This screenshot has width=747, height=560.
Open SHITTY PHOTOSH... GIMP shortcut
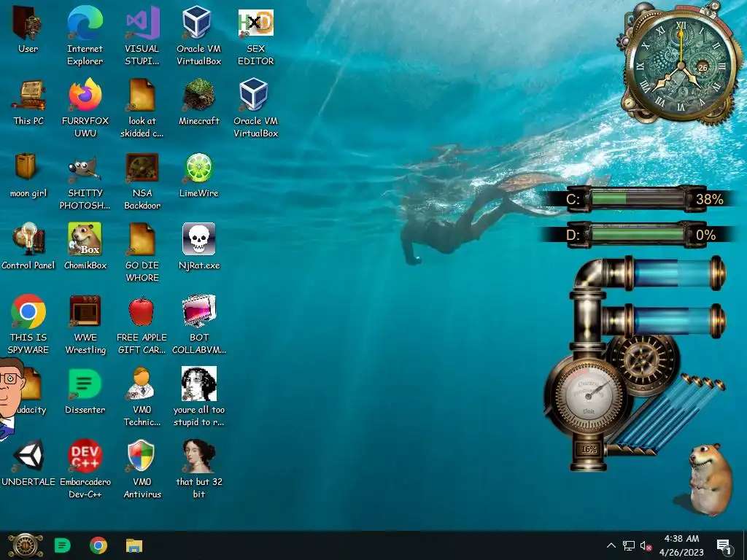point(85,181)
